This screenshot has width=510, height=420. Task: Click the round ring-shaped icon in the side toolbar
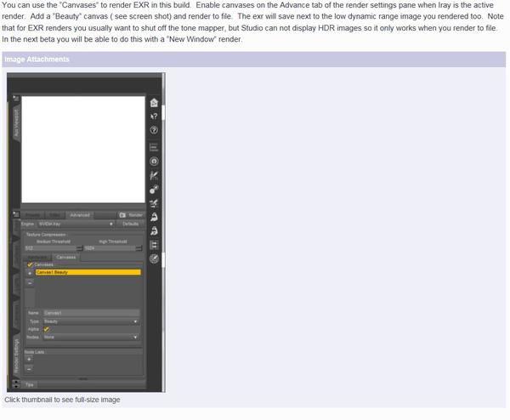coord(154,162)
